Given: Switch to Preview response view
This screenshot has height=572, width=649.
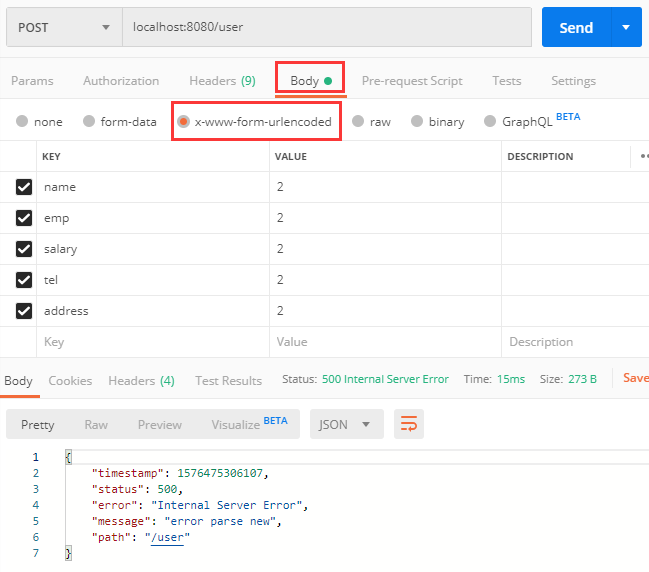Looking at the screenshot, I should coord(160,425).
